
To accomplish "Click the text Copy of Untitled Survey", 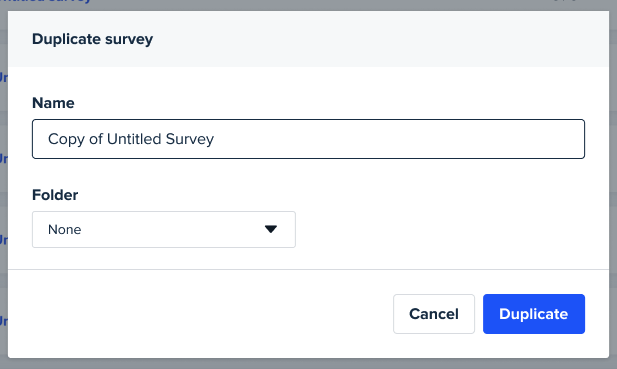I will tap(131, 139).
